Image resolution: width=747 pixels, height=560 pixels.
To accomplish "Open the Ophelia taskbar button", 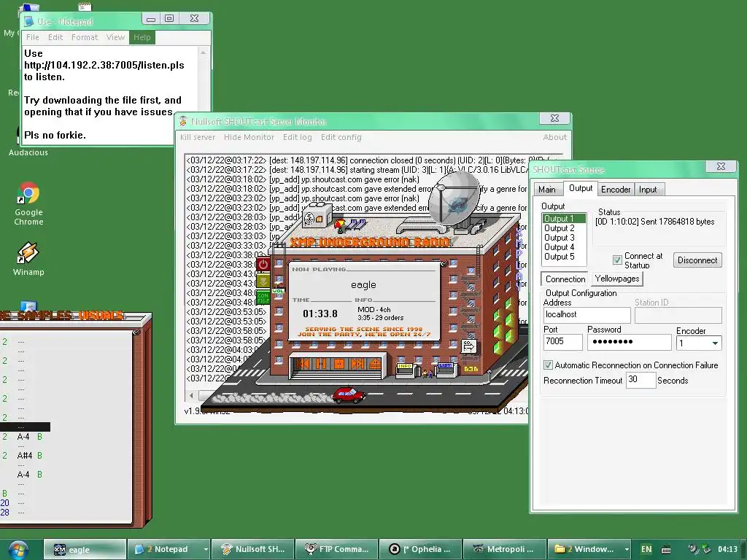I will click(x=420, y=549).
